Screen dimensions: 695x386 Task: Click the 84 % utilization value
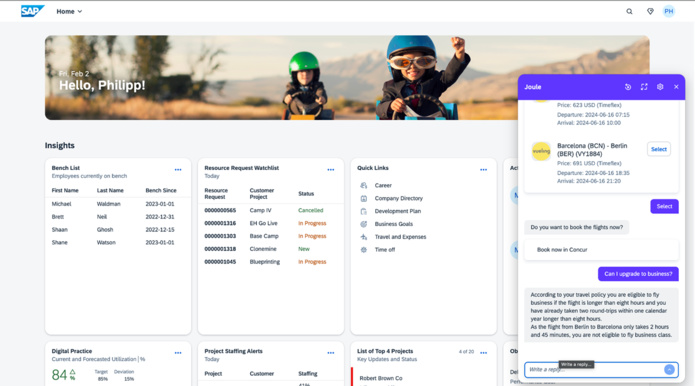coord(63,375)
